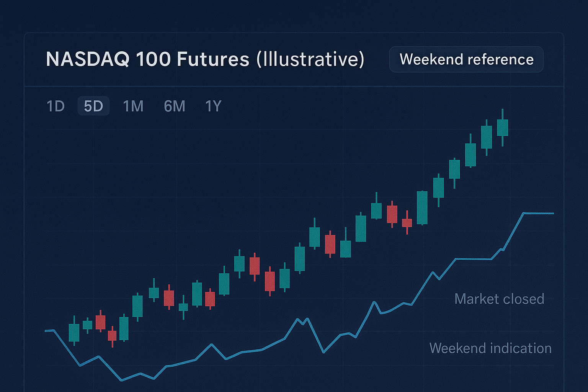Click the blue line's left starting point
588x392 pixels.
46,331
